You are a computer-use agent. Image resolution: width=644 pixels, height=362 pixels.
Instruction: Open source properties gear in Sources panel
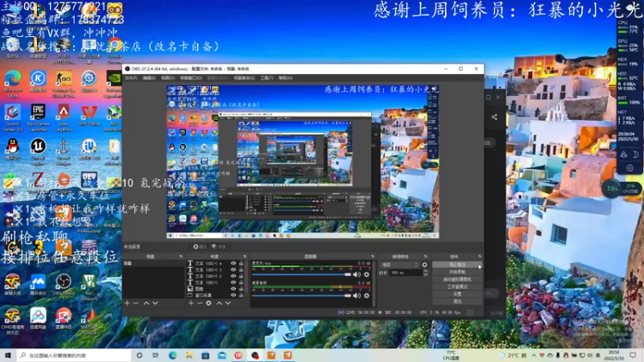(208, 303)
